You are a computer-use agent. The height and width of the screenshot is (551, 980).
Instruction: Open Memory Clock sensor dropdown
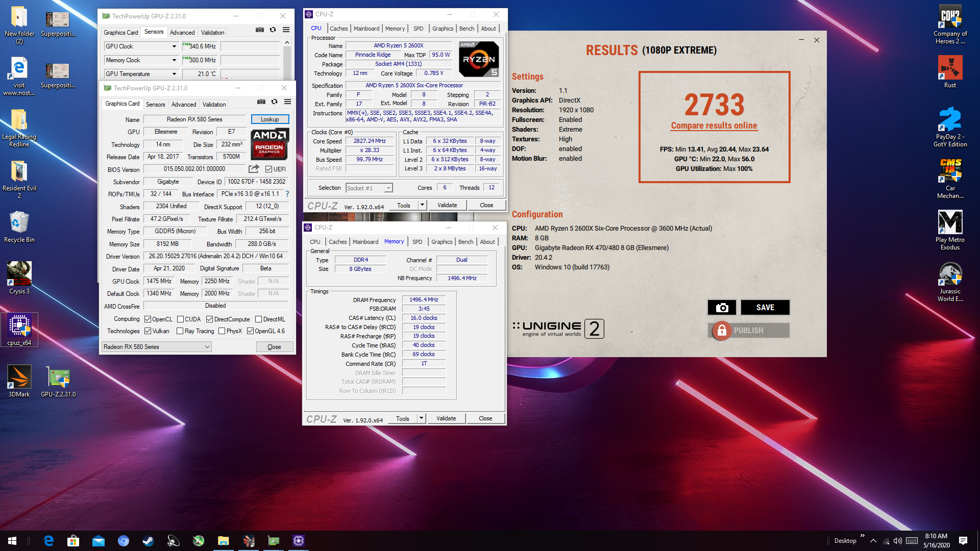point(141,60)
